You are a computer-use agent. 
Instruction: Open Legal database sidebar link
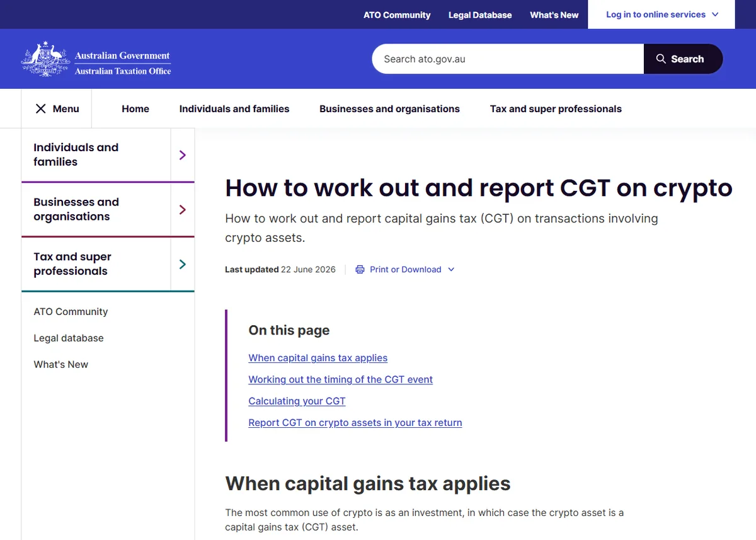(69, 338)
